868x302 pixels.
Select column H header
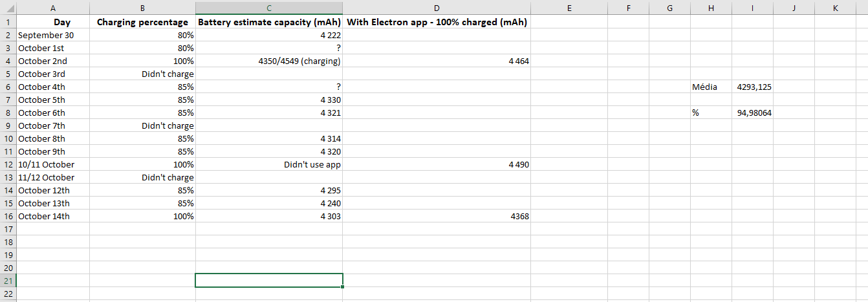[711, 8]
